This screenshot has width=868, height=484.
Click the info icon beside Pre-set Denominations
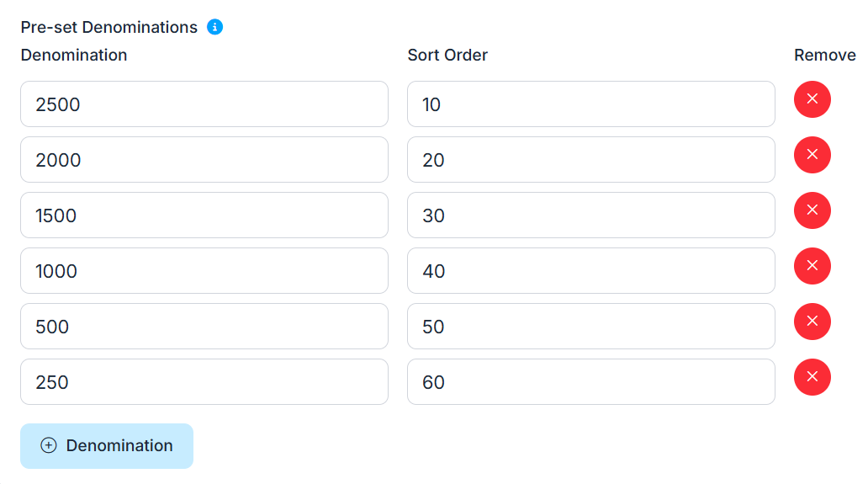(x=215, y=27)
